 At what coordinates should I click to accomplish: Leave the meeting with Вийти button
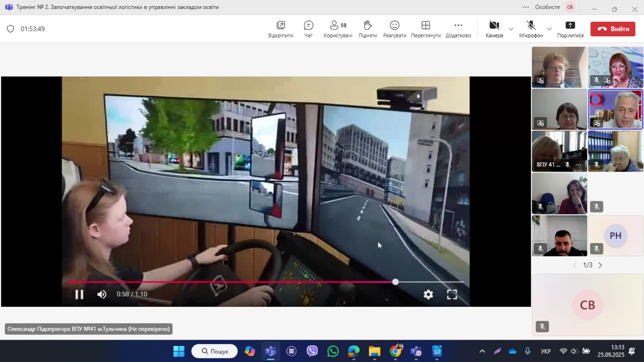click(x=613, y=29)
